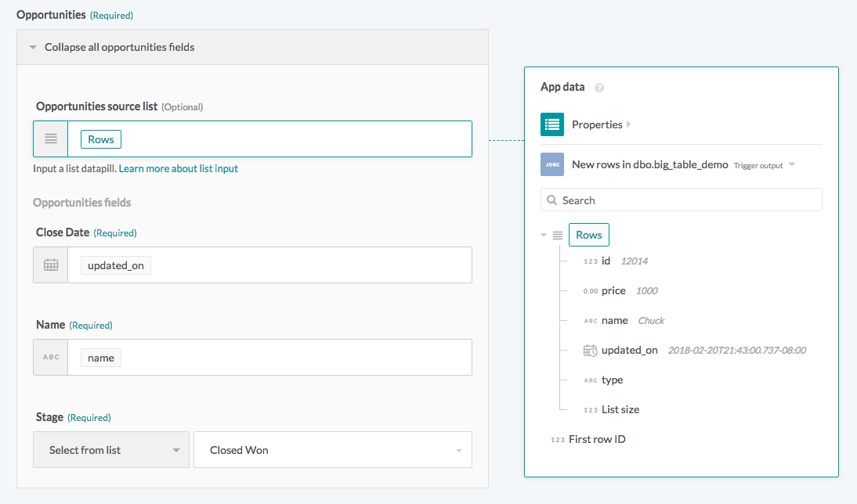Viewport: 857px width, 504px height.
Task: Select the price datapill in tree
Action: pyautogui.click(x=613, y=290)
